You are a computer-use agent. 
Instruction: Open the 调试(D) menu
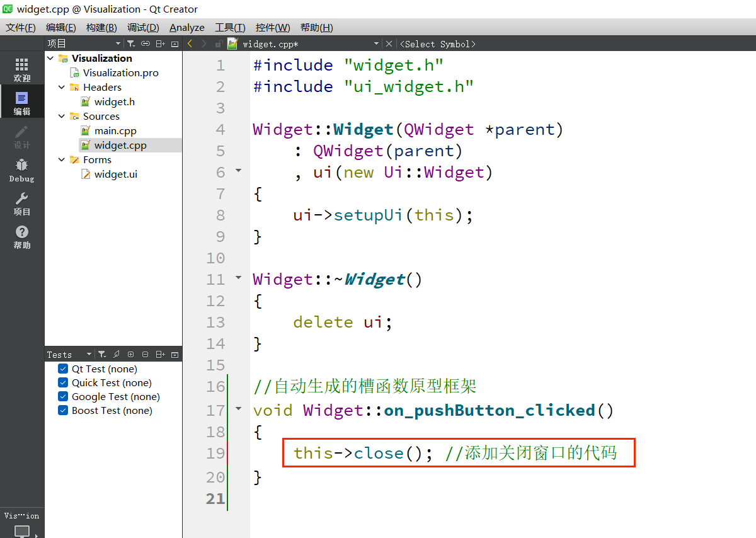pyautogui.click(x=143, y=27)
